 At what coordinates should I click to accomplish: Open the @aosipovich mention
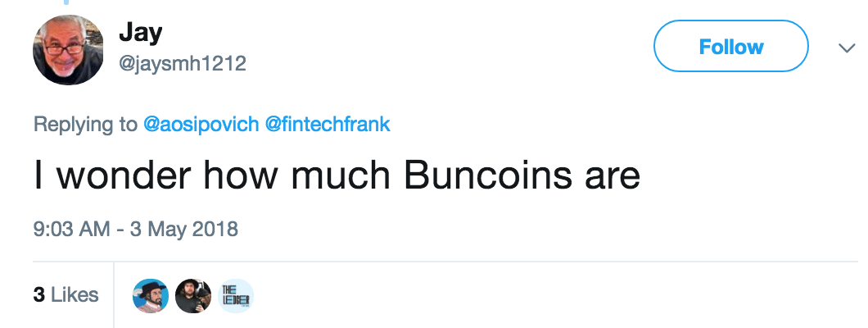tap(201, 125)
